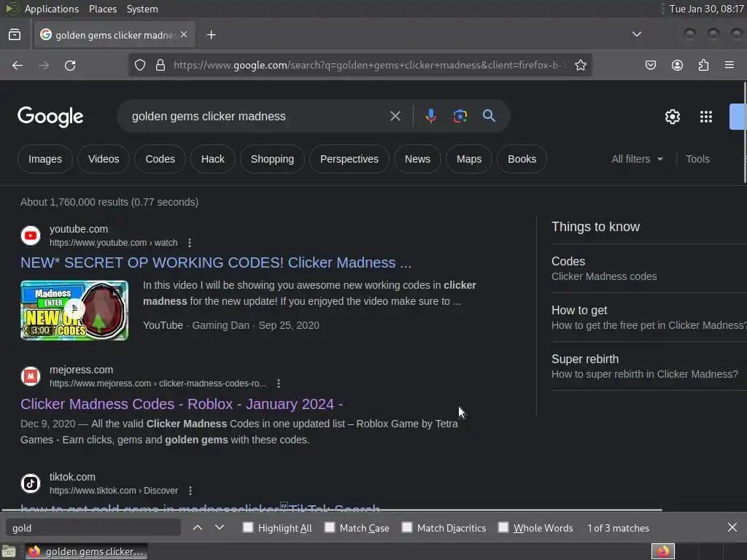Enable the Whole Words checkbox
747x560 pixels.
coord(503,528)
